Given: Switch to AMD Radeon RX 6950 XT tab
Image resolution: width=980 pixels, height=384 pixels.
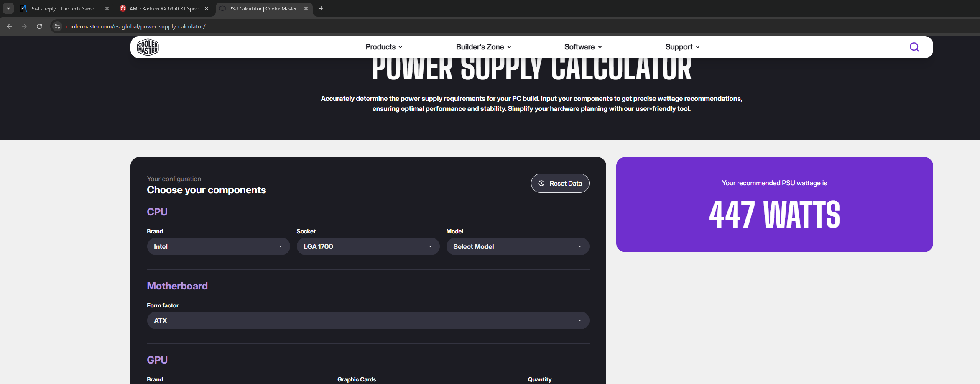Looking at the screenshot, I should (164, 8).
